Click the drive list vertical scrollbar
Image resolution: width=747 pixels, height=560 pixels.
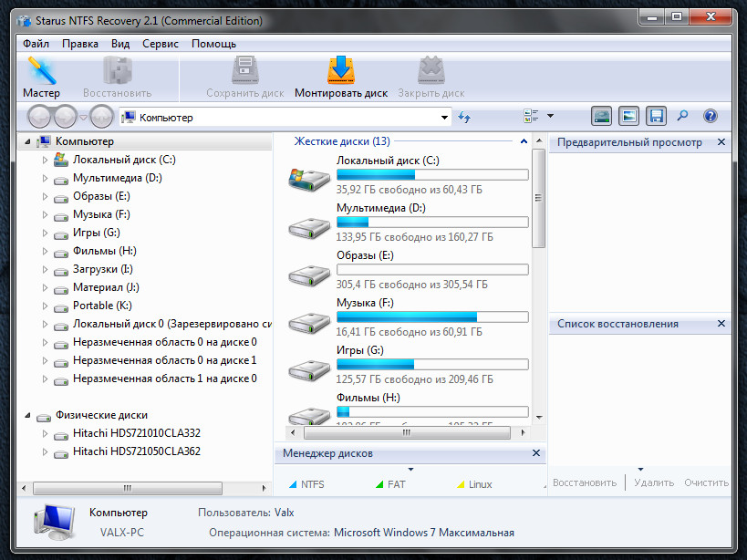tap(539, 199)
